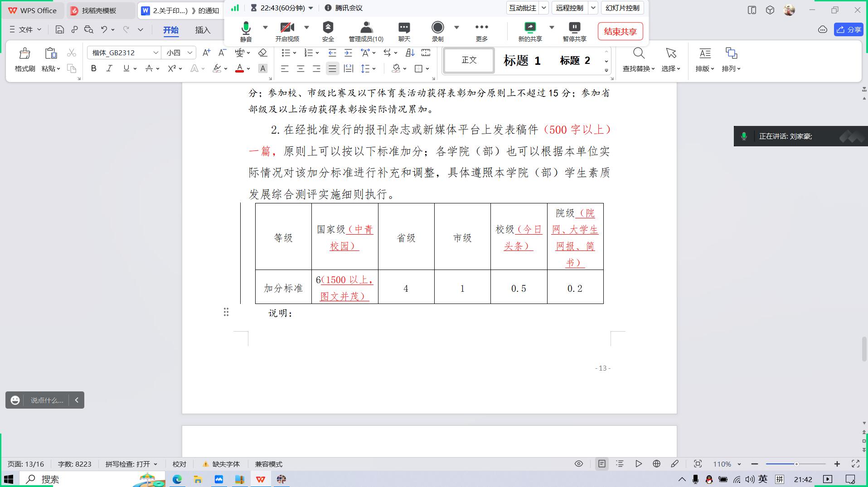Image resolution: width=868 pixels, height=487 pixels.
Task: Click the red End Sharing (结束共享) button
Action: pos(620,32)
